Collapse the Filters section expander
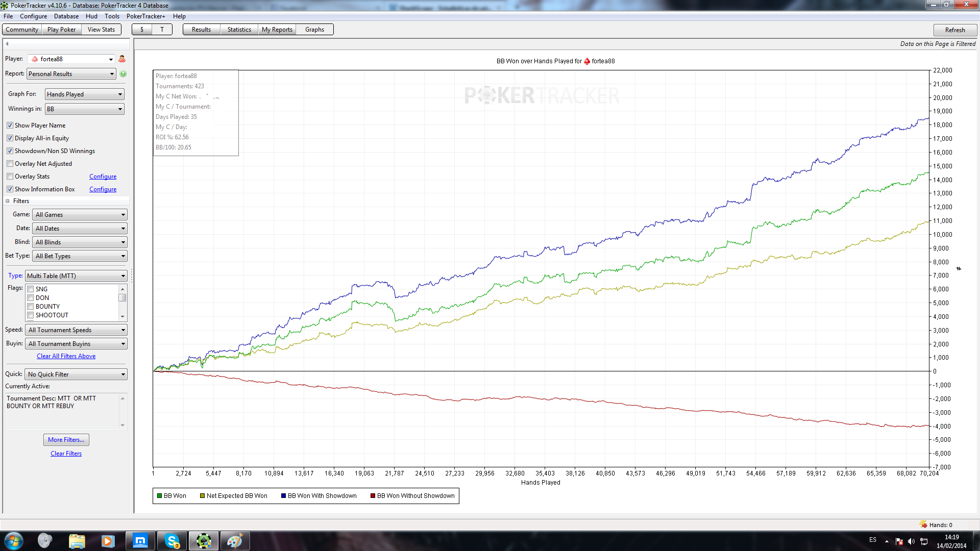This screenshot has width=980, height=551. (x=8, y=201)
